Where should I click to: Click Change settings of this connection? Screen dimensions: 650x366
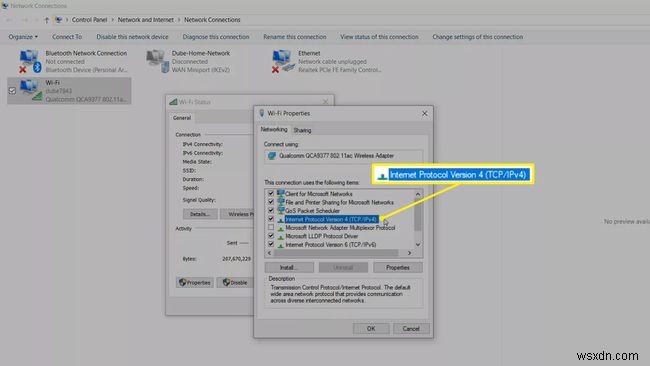point(478,37)
